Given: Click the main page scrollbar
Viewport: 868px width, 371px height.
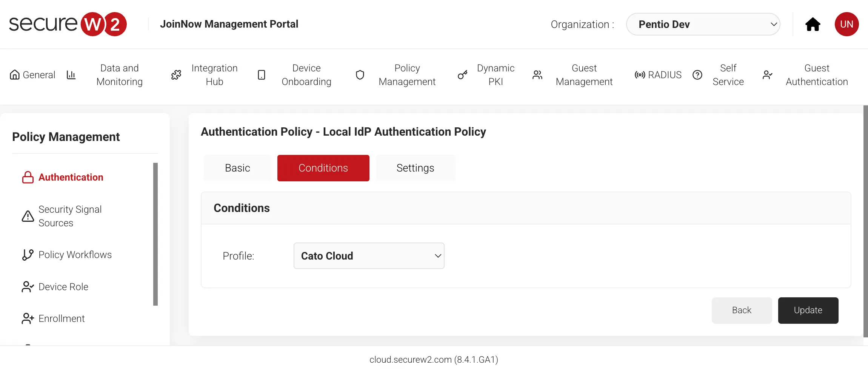Looking at the screenshot, I should (x=865, y=221).
